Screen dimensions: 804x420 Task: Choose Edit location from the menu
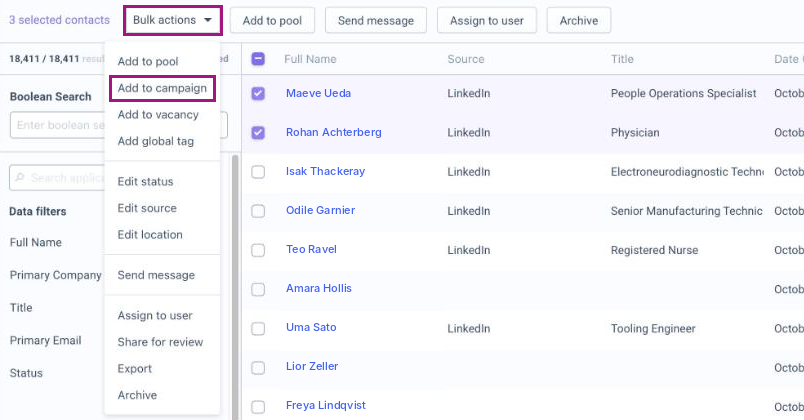(150, 235)
